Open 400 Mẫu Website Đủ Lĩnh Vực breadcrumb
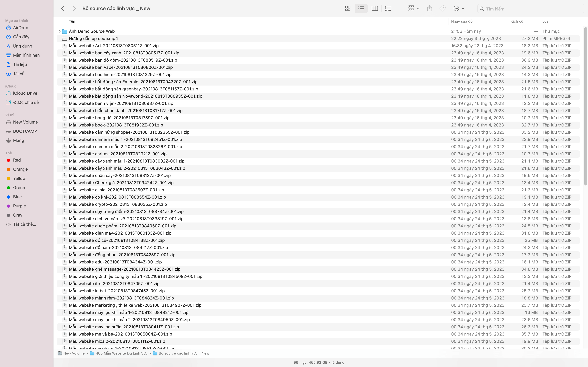 tap(121, 353)
